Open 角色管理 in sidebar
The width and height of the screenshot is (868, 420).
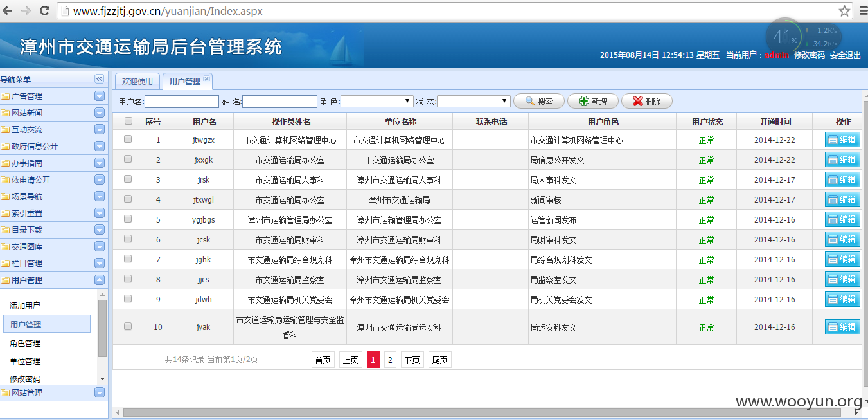(x=26, y=343)
